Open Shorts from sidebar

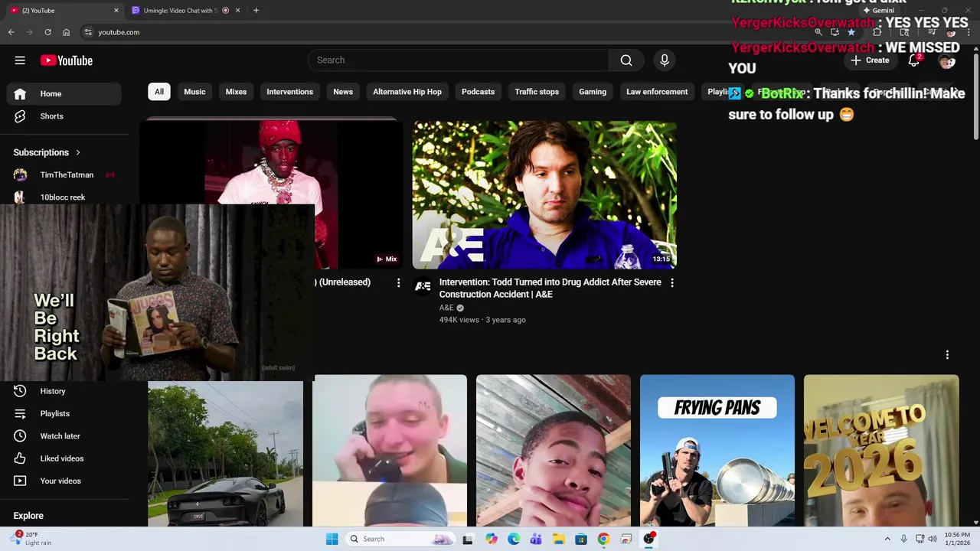(x=64, y=116)
